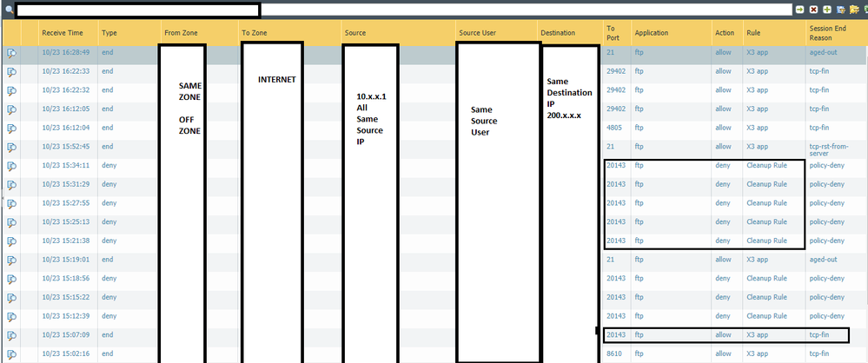This screenshot has width=868, height=363.
Task: Sort by the Receive Time column header
Action: [63, 33]
